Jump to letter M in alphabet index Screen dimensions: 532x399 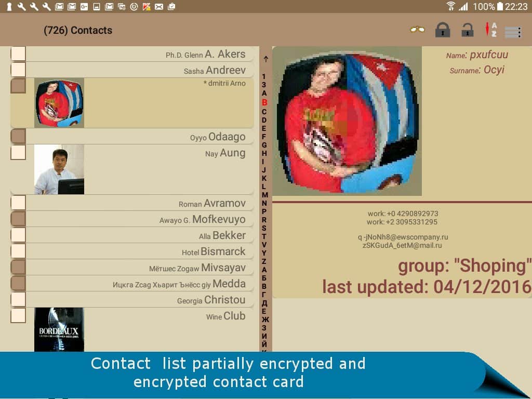tap(264, 194)
